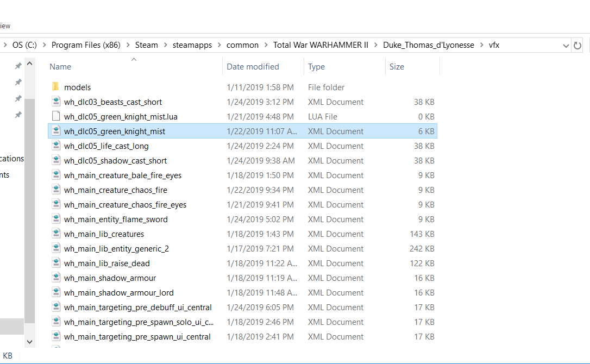This screenshot has height=364, width=590.
Task: Click the wh_dlc03_beasts_cast_short XML file icon
Action: (56, 102)
